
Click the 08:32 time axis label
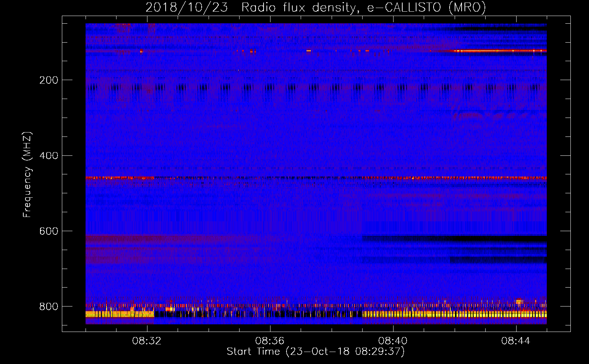click(x=147, y=341)
